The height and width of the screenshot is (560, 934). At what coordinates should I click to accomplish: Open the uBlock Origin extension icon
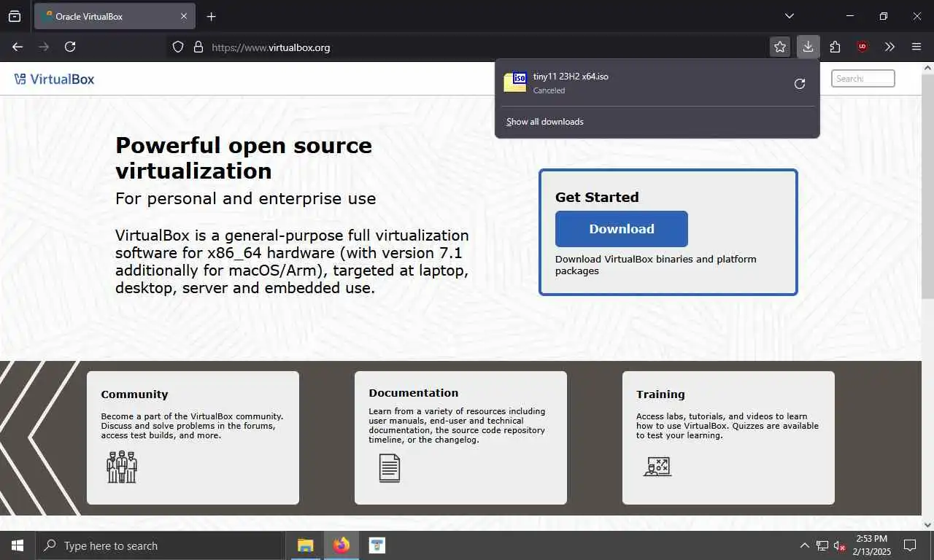862,47
